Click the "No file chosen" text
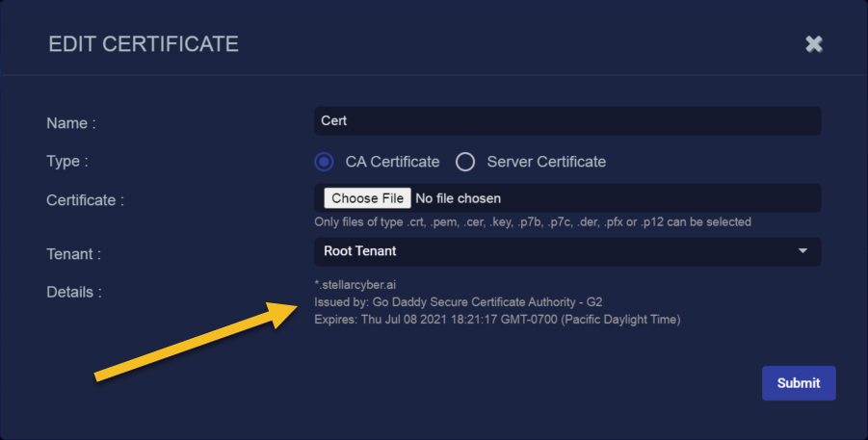The height and width of the screenshot is (440, 868). [458, 198]
